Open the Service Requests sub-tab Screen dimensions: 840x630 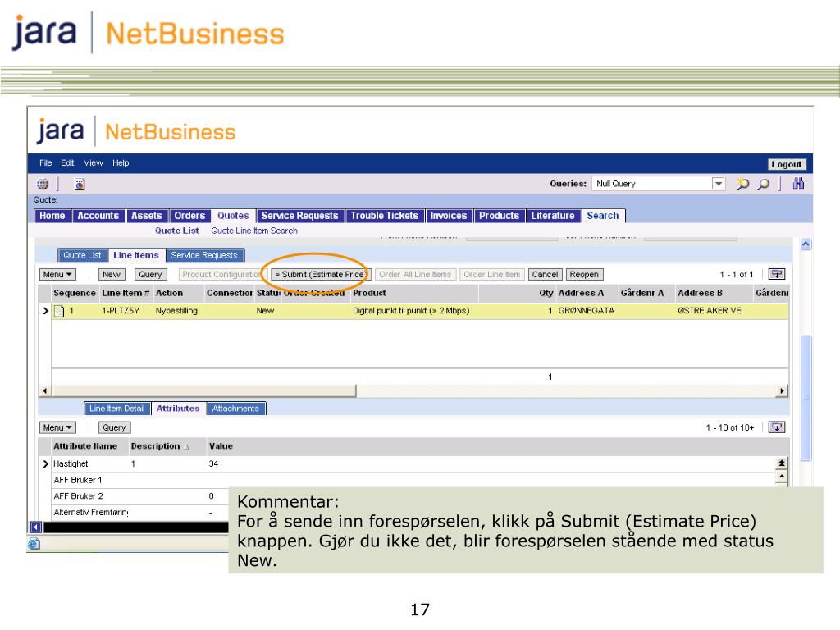click(204, 256)
